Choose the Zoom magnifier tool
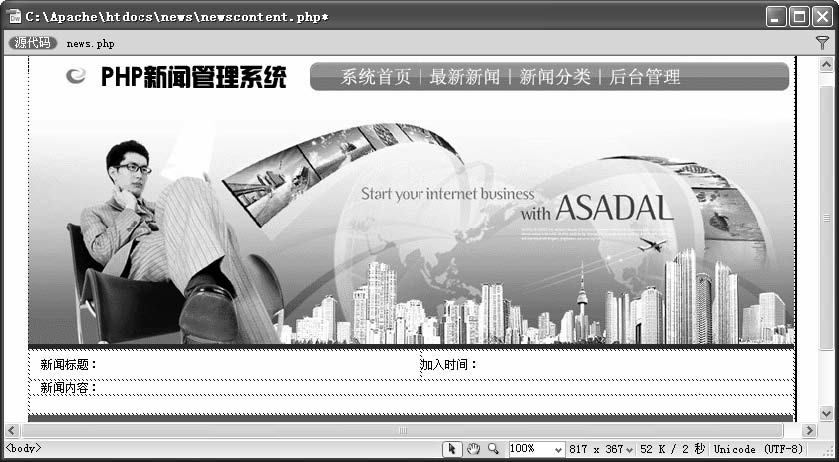 [x=493, y=449]
